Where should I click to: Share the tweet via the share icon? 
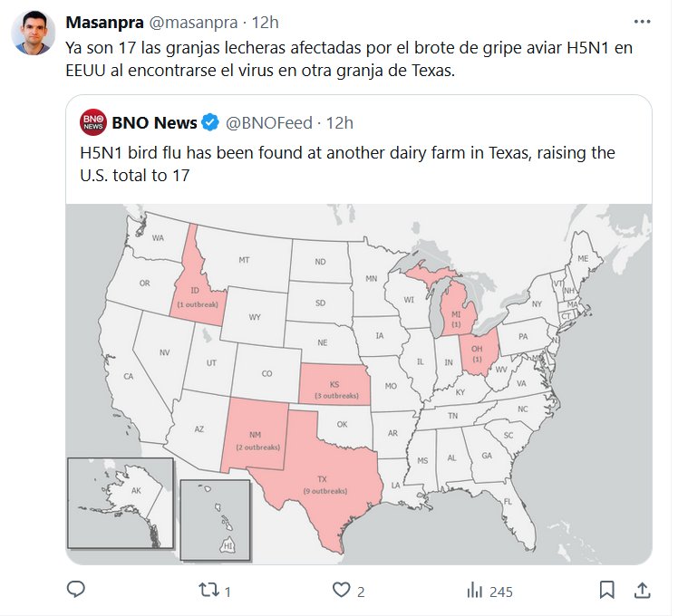click(x=642, y=591)
